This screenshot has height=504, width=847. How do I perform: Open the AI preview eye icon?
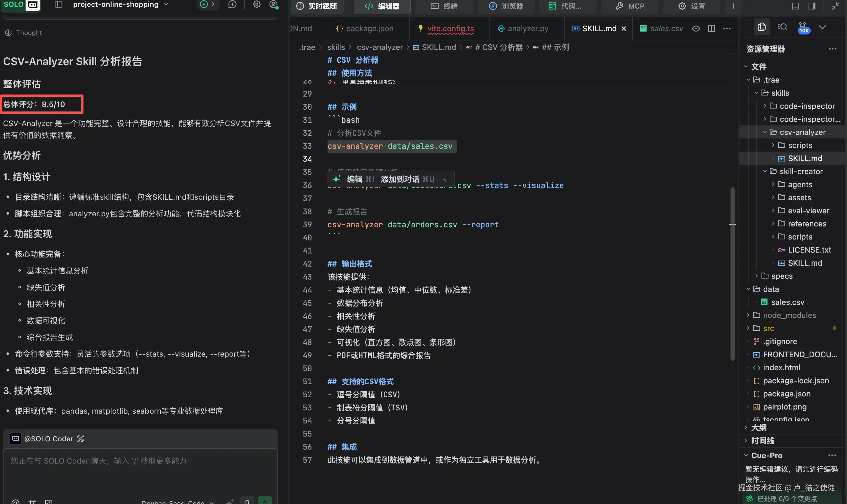coord(696,29)
